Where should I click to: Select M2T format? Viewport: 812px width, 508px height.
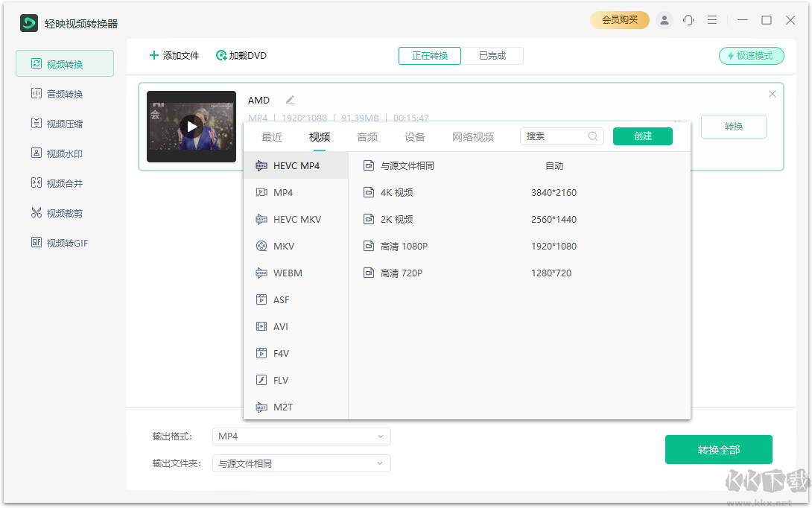[296, 407]
